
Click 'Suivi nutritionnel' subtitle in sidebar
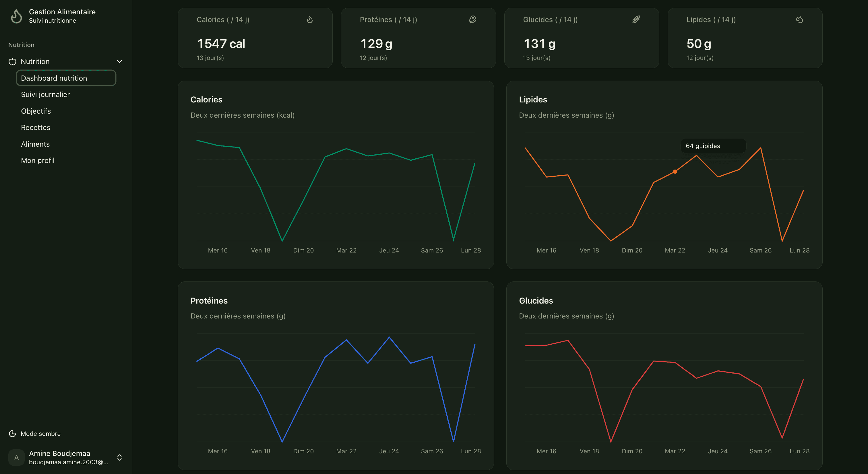53,21
